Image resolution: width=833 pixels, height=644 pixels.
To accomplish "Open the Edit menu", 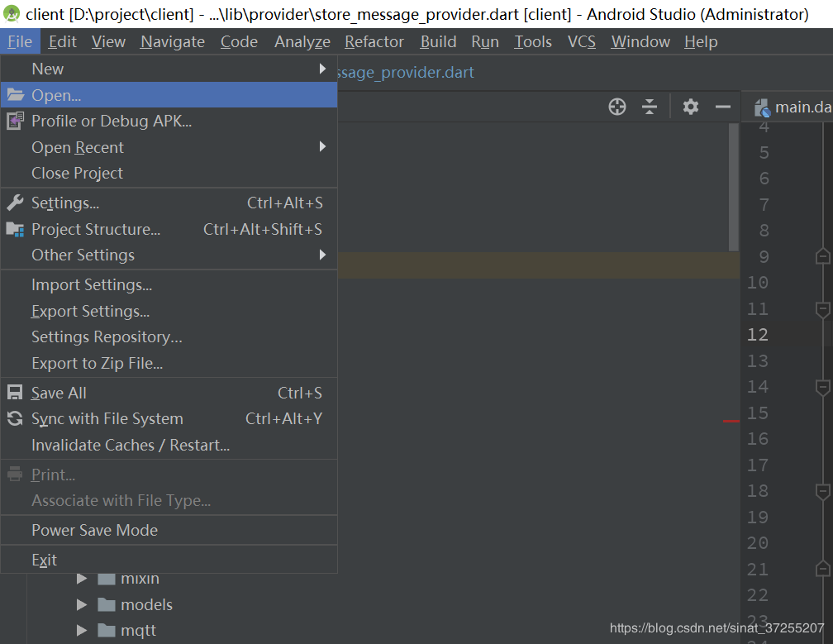I will click(62, 41).
